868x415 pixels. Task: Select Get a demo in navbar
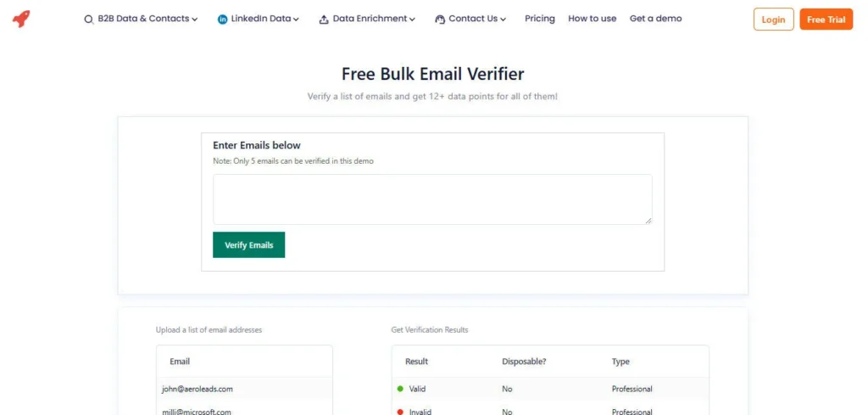[x=655, y=19]
